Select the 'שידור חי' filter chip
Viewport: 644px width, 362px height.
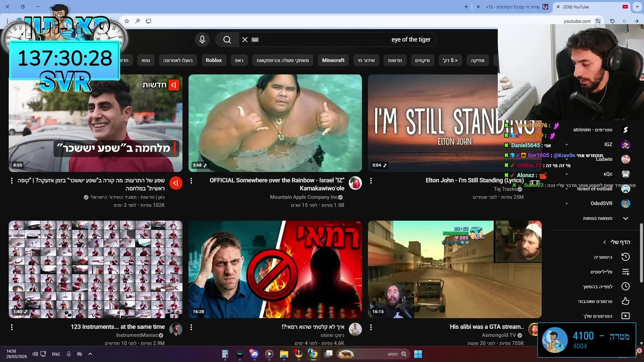(366, 60)
